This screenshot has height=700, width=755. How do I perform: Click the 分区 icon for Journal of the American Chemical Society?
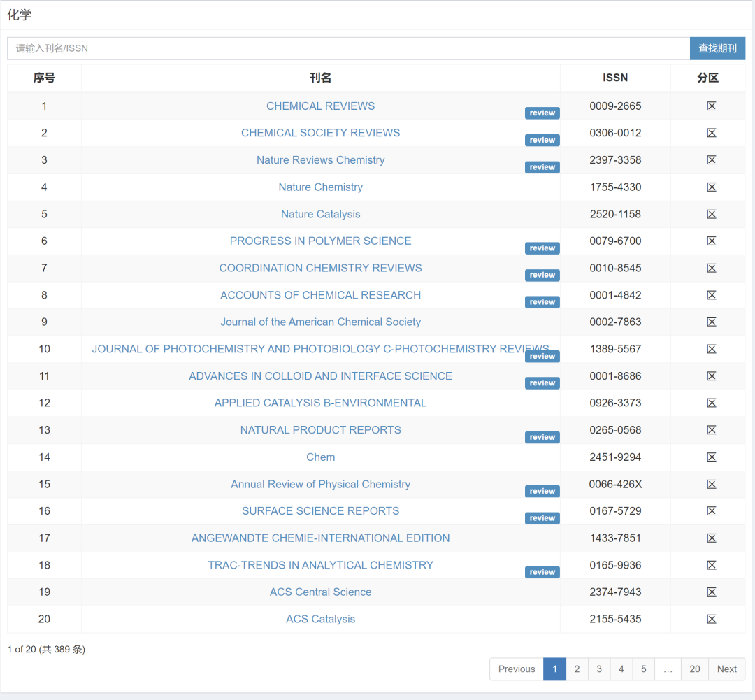click(x=711, y=322)
